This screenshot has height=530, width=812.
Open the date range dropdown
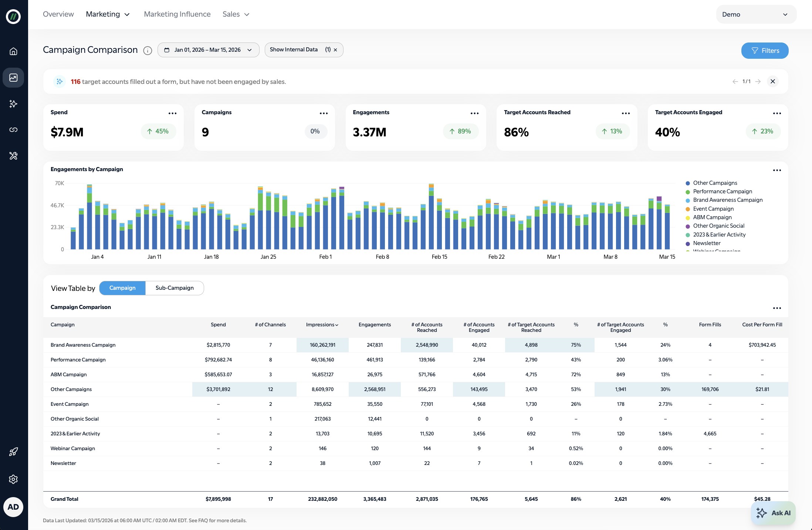pos(208,50)
